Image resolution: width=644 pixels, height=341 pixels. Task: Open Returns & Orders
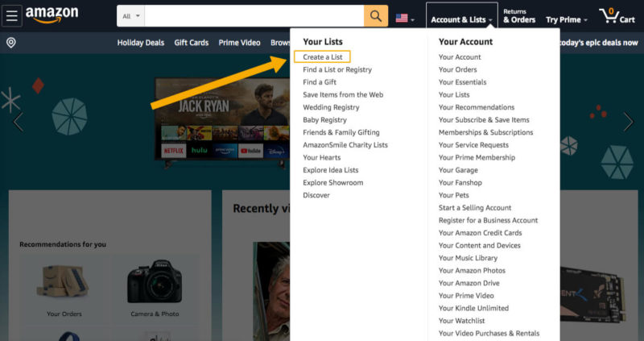[x=519, y=16]
